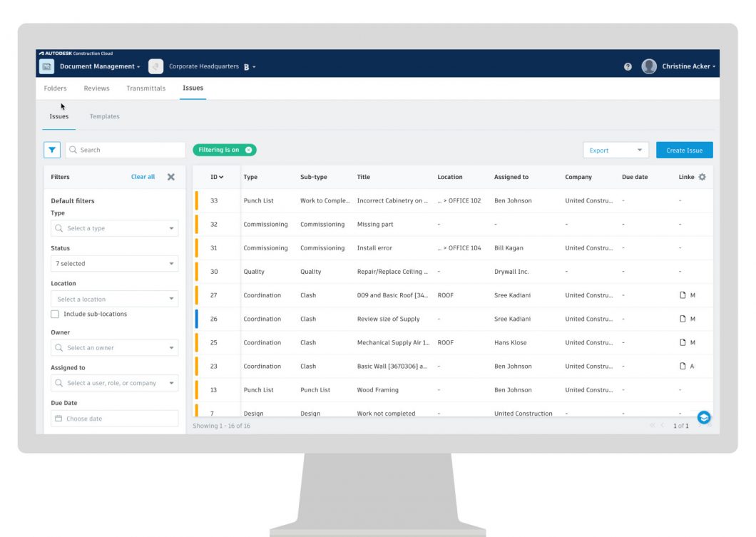Open linked document icon for issue 25
Screen dimensions: 756x537
click(x=683, y=342)
